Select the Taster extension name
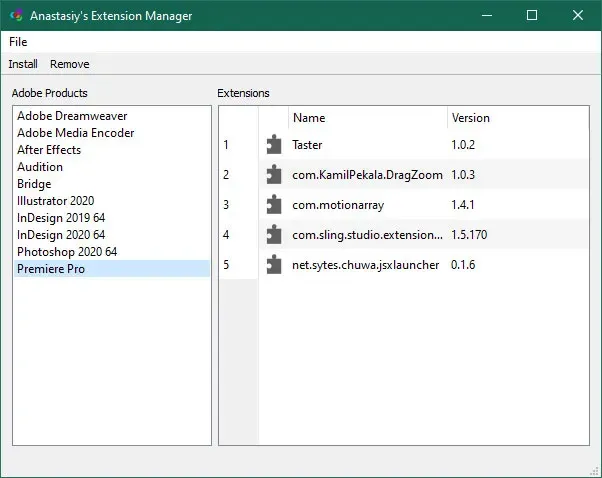The width and height of the screenshot is (602, 478). pos(307,145)
